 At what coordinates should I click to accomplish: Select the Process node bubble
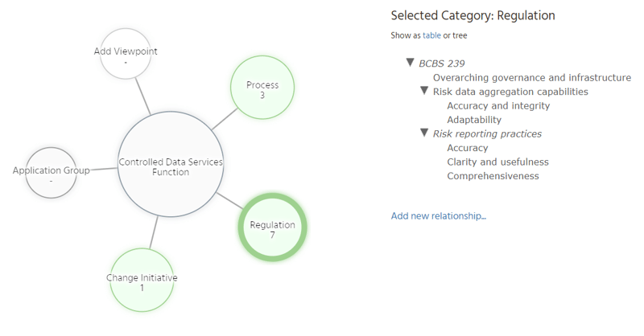point(262,89)
